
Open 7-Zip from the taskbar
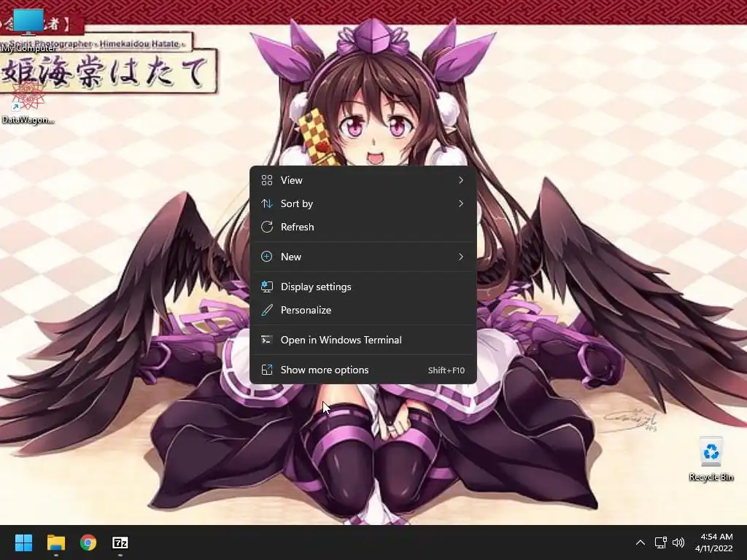point(120,542)
